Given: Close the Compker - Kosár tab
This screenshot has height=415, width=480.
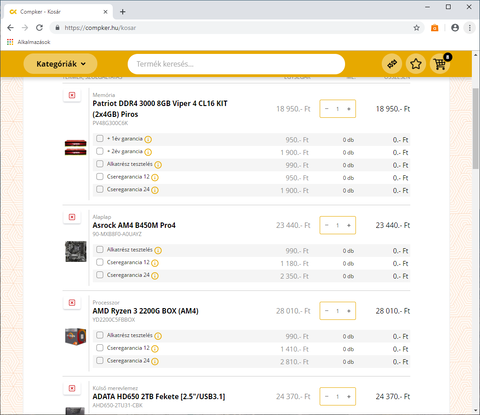Looking at the screenshot, I should [x=105, y=12].
